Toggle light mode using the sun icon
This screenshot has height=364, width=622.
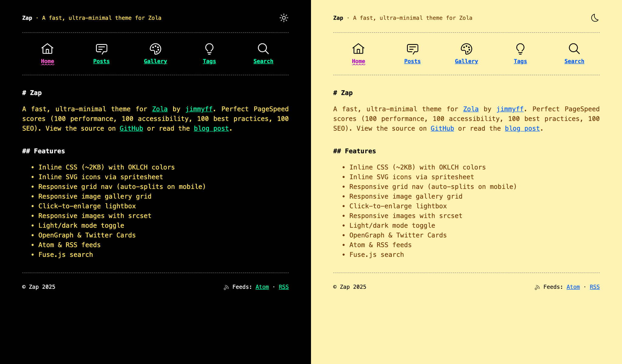click(284, 18)
